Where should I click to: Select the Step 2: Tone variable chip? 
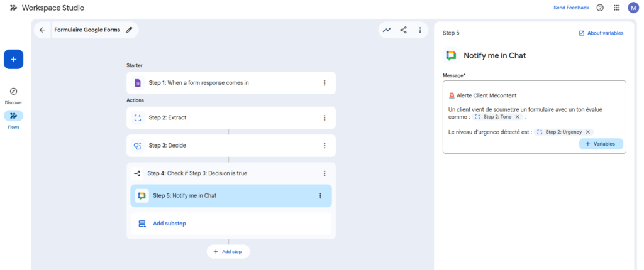tap(498, 117)
